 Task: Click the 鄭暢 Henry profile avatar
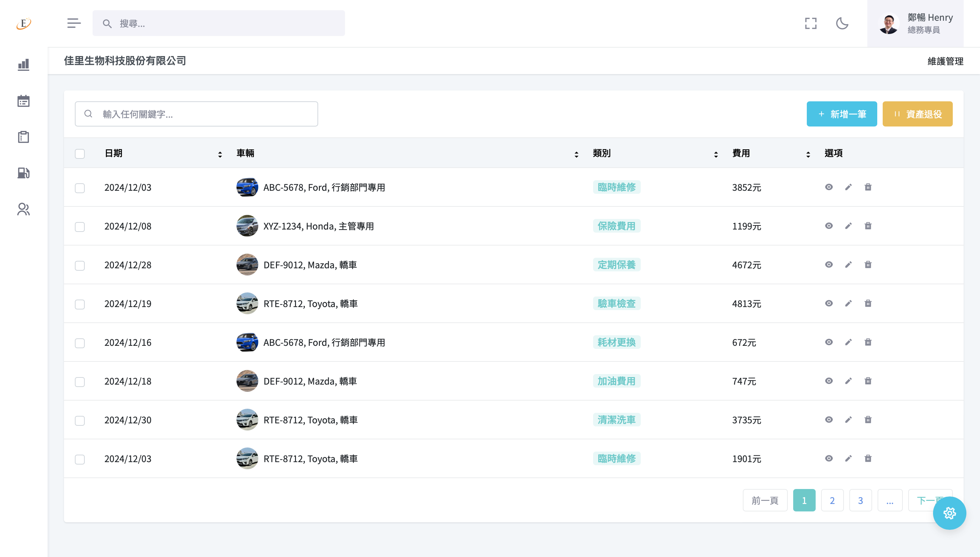[888, 24]
